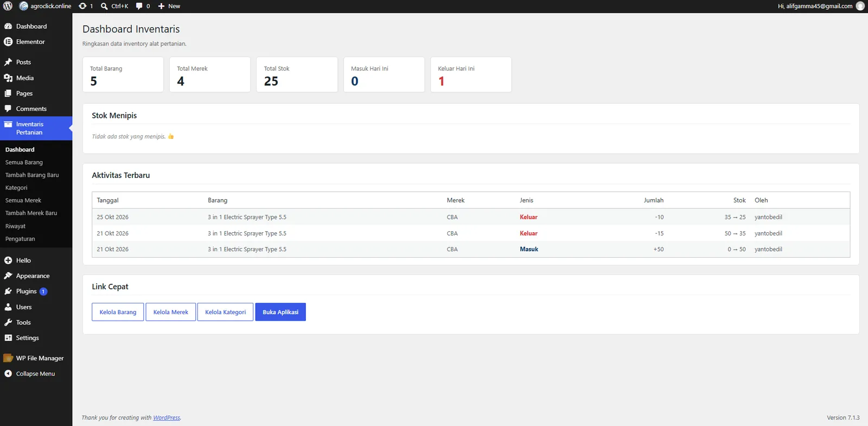868x426 pixels.
Task: Open the Hi, alifgamma45@gmail.com account menu
Action: [821, 6]
